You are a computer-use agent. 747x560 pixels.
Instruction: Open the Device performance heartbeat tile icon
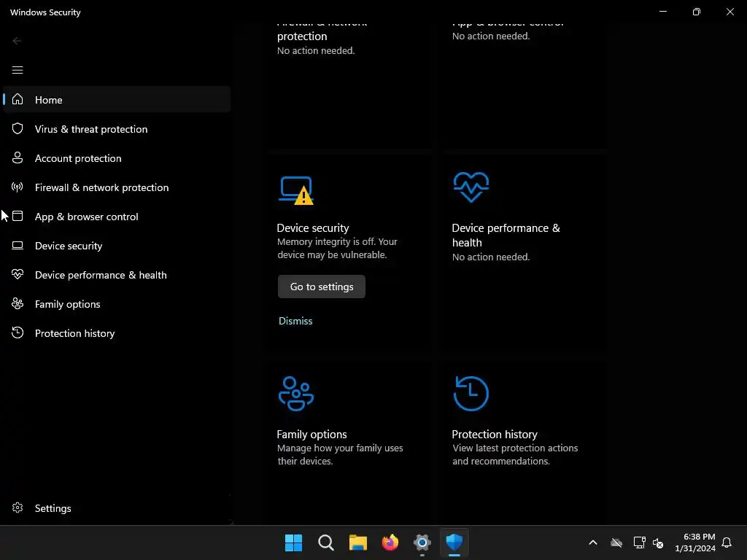coord(471,187)
